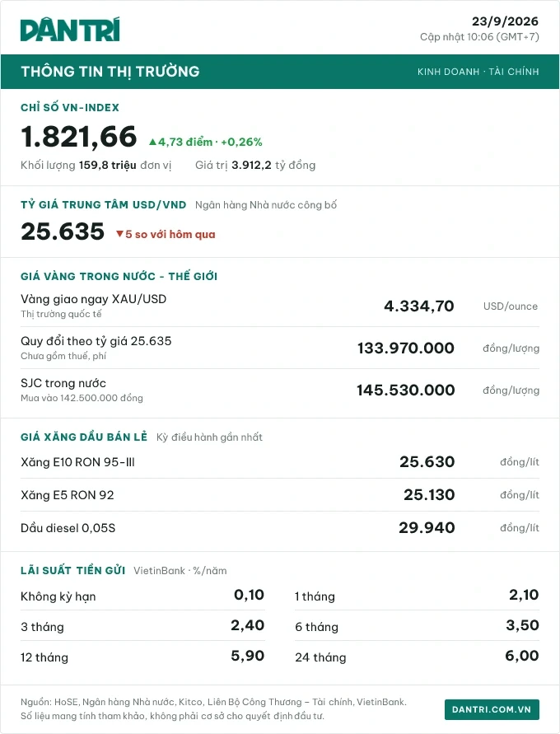The width and height of the screenshot is (560, 734).
Task: Click the 'Chưa gồm thuế, phí' note
Action: click(63, 356)
